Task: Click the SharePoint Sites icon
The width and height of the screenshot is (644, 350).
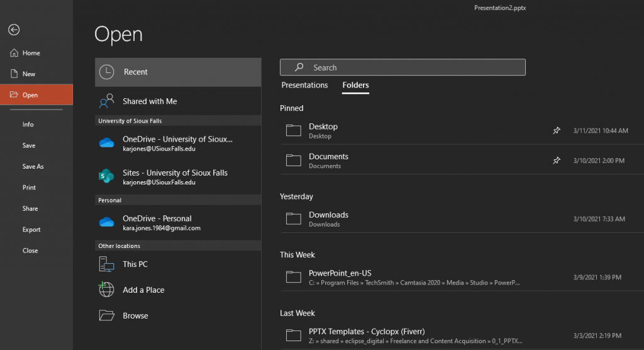Action: [106, 176]
